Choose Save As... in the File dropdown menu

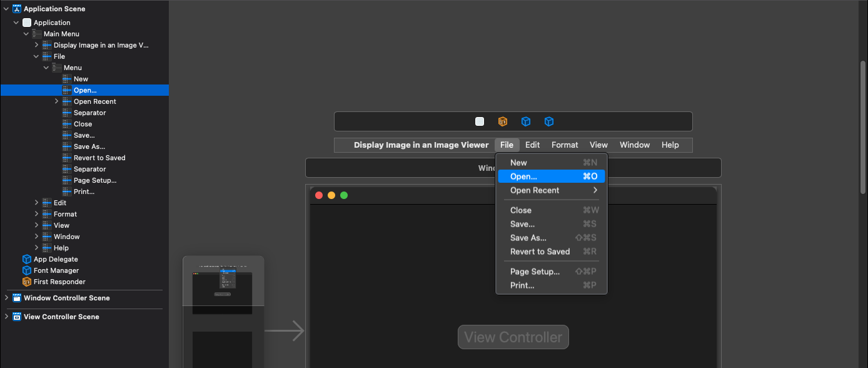pos(552,238)
